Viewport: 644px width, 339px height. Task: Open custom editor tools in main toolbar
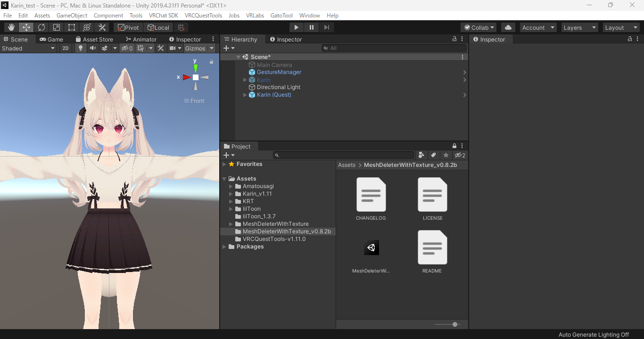(x=102, y=28)
